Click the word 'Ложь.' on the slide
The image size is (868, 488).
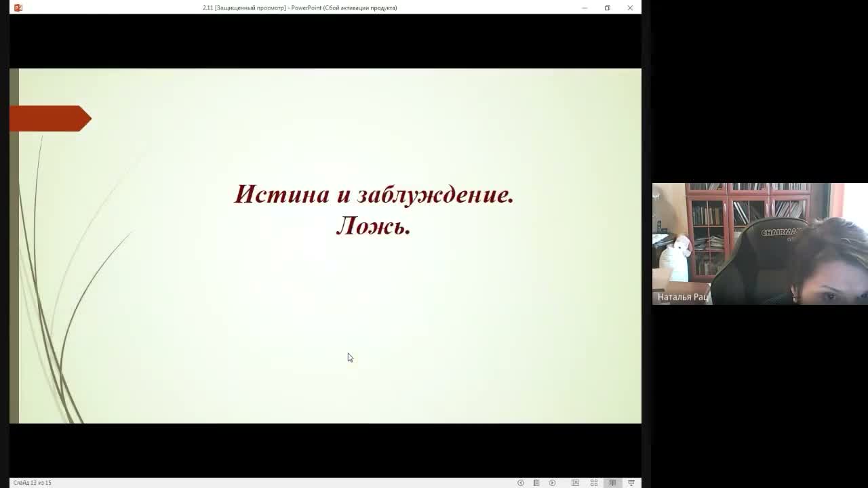pyautogui.click(x=374, y=226)
